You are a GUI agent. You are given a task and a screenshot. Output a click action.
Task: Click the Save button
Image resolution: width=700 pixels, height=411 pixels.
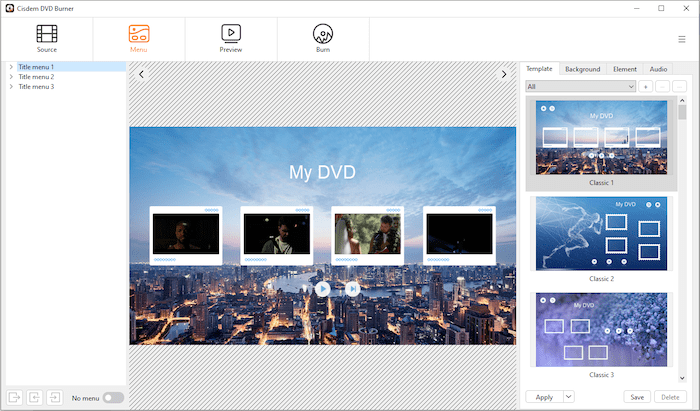coord(636,397)
